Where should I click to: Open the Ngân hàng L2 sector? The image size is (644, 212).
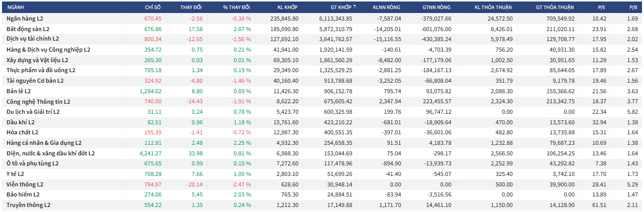point(25,19)
